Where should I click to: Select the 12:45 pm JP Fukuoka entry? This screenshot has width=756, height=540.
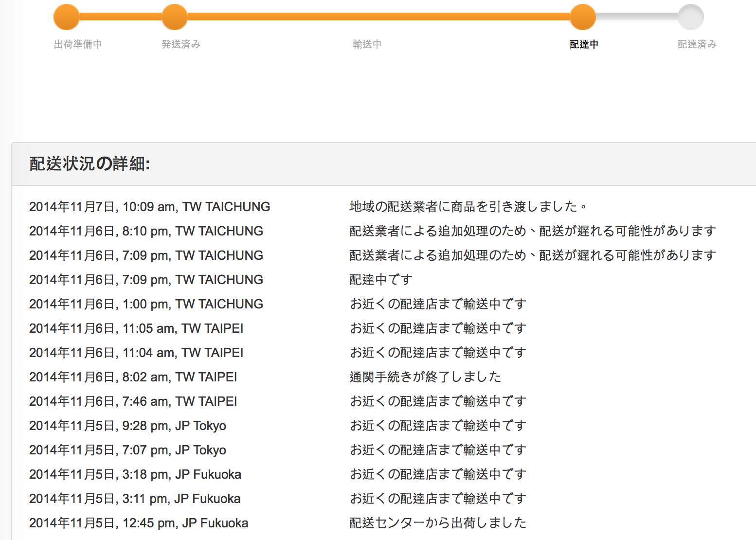139,523
